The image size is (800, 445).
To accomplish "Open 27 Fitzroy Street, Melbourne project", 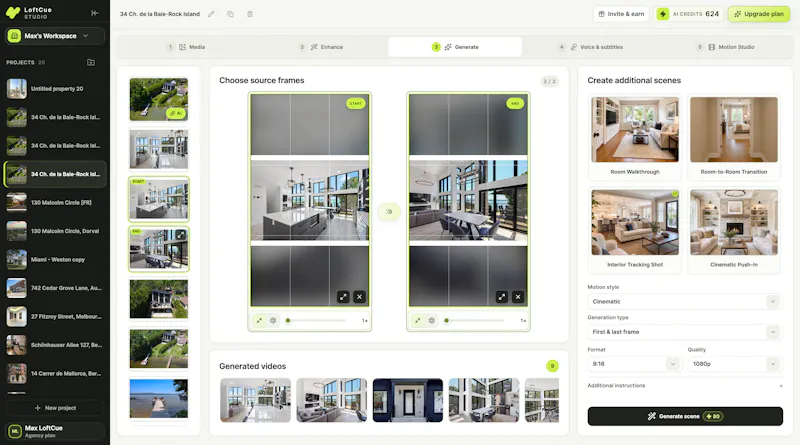I will tap(55, 317).
